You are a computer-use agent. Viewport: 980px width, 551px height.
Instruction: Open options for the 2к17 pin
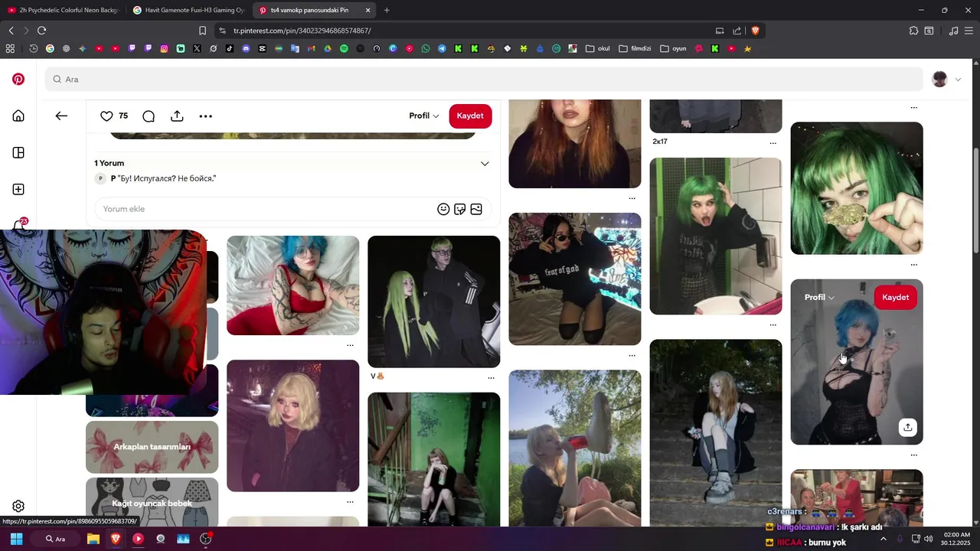773,142
